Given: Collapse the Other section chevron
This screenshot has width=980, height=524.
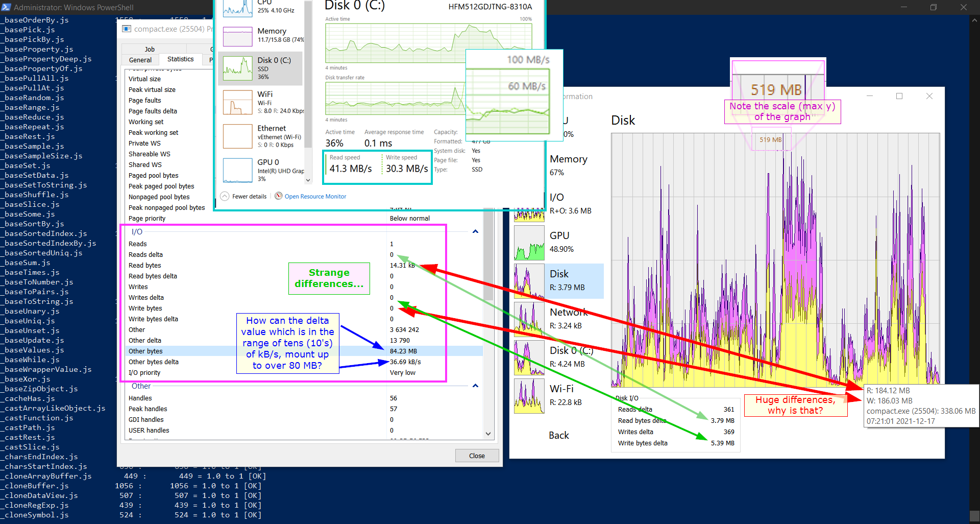Looking at the screenshot, I should [x=475, y=386].
